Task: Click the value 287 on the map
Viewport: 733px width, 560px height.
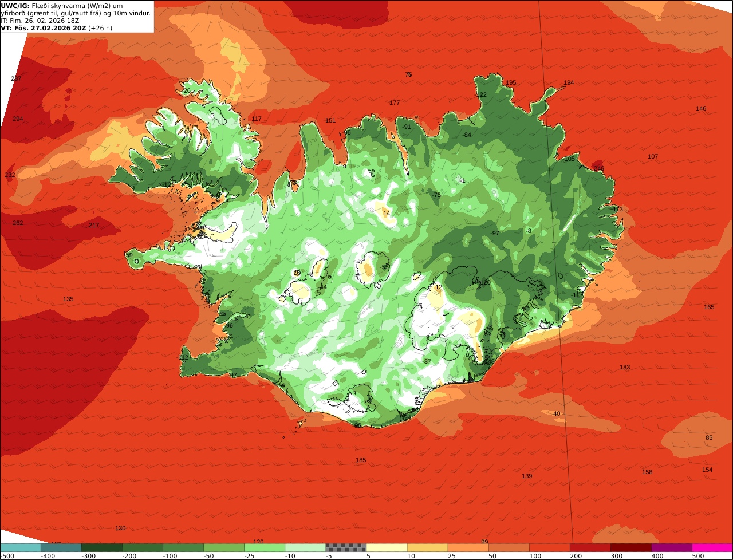Action: [x=16, y=78]
